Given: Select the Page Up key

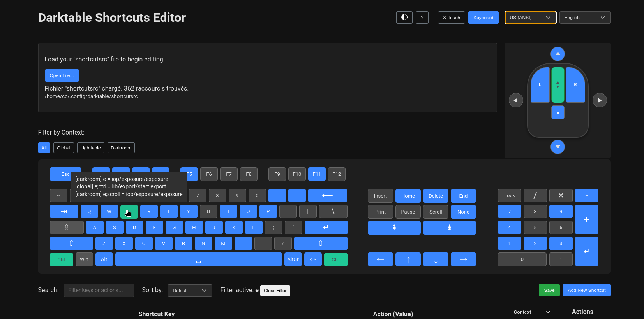Looking at the screenshot, I should [394, 228].
